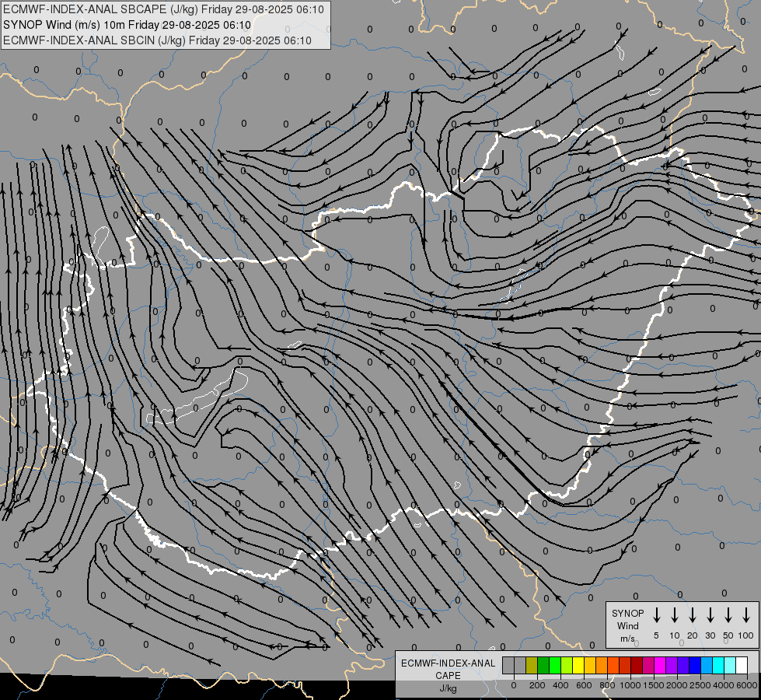Click the 5 m/s wind arrow in SYNOP legend
Image resolution: width=761 pixels, height=700 pixels.
pyautogui.click(x=656, y=614)
